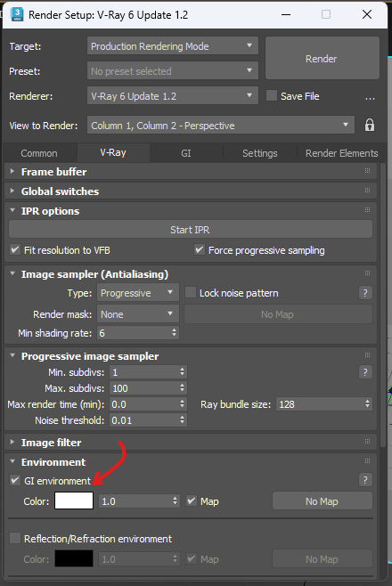Click the Max render time field
This screenshot has height=586, width=392.
point(148,404)
